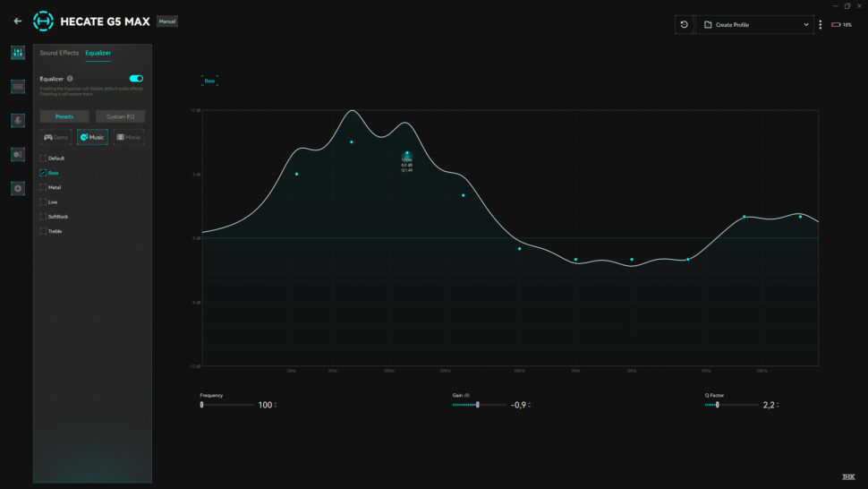Click the Frequency value field 100
Image resolution: width=868 pixels, height=489 pixels.
[265, 405]
